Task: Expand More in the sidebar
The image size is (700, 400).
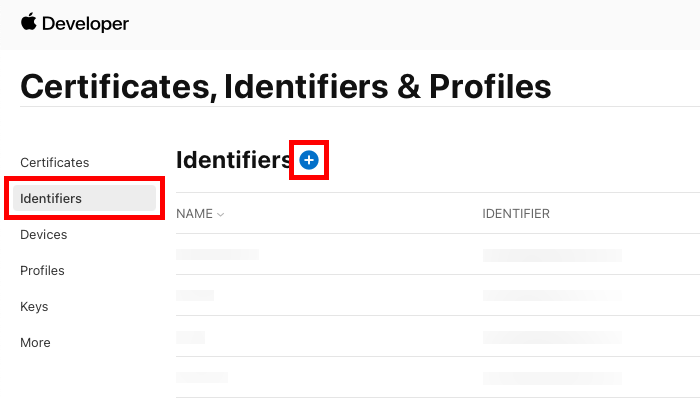Action: (x=35, y=342)
